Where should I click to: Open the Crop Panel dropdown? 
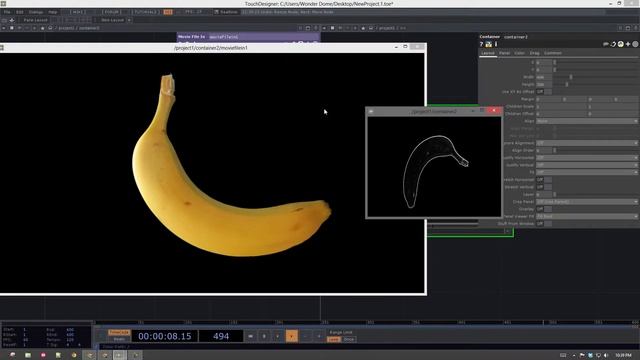[587, 202]
